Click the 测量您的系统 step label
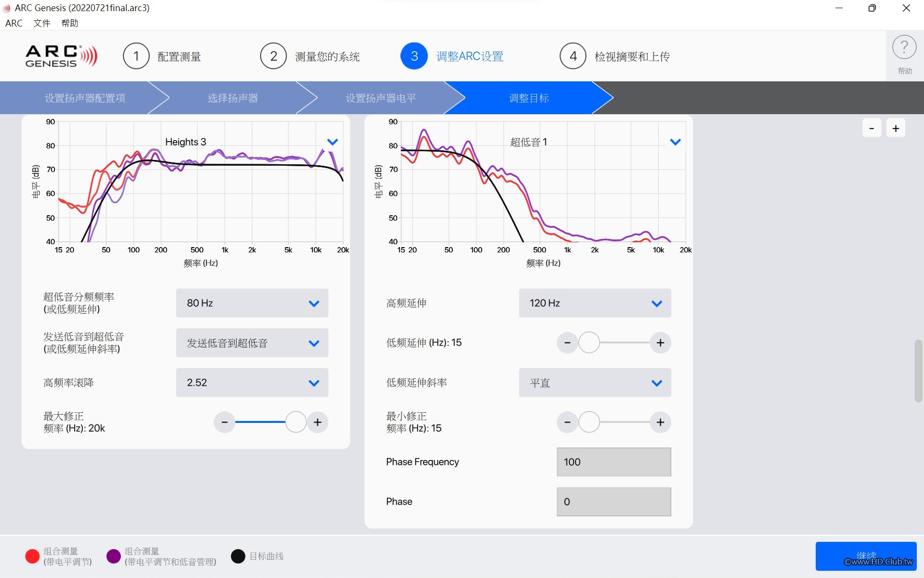 (327, 57)
